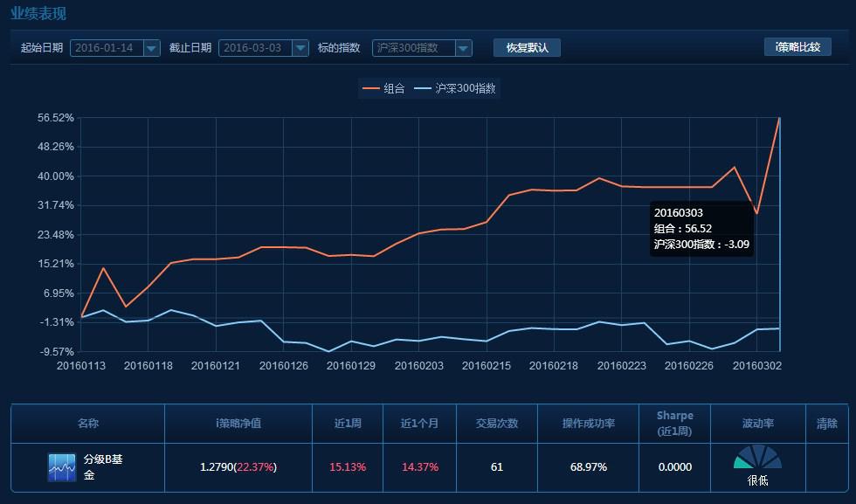Click the trade count value 61

497,467
